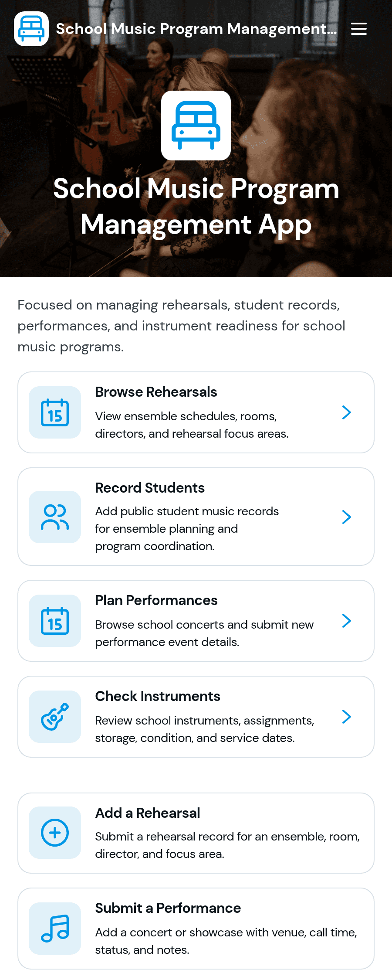Click the Check Instruments guitar icon
Viewport: 392px width, 980px height.
55,717
